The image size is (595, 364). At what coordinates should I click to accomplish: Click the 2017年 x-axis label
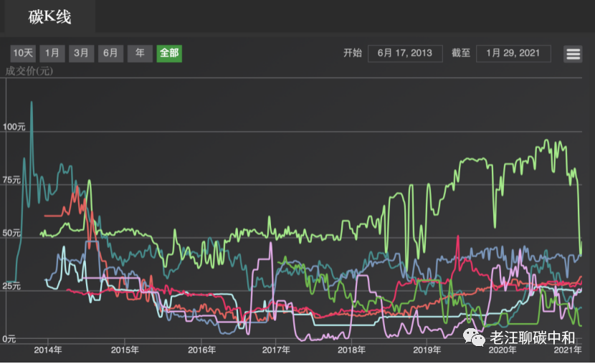coord(276,350)
